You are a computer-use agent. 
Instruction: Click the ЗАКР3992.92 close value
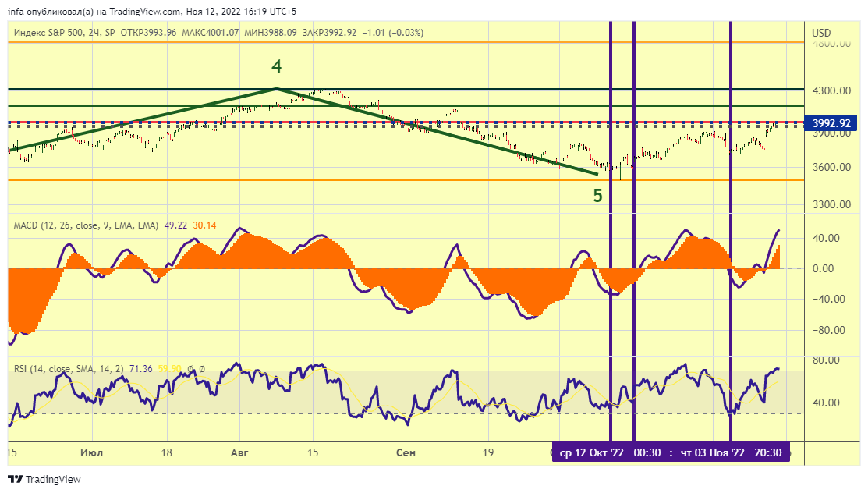(329, 33)
